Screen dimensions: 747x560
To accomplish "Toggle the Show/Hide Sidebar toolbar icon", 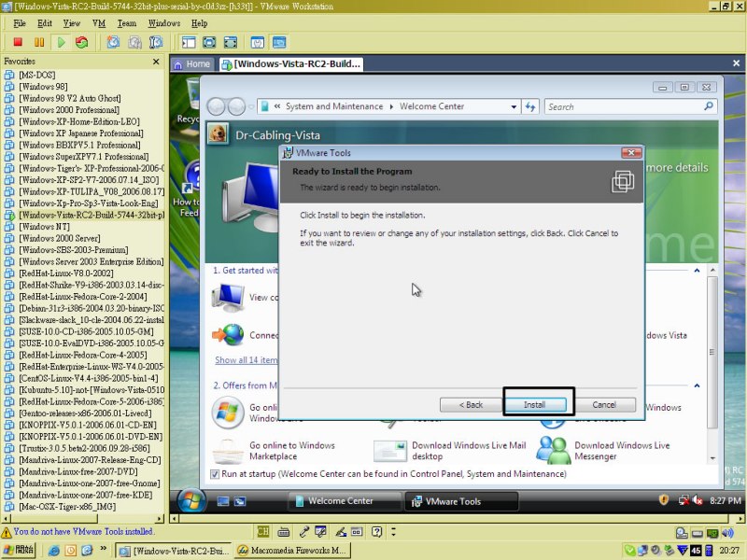I will [189, 42].
